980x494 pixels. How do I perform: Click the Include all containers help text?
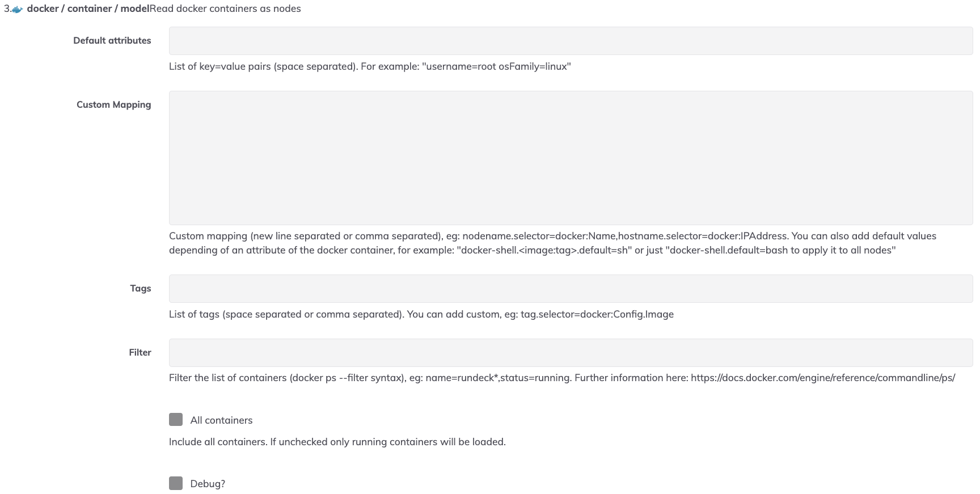[337, 442]
